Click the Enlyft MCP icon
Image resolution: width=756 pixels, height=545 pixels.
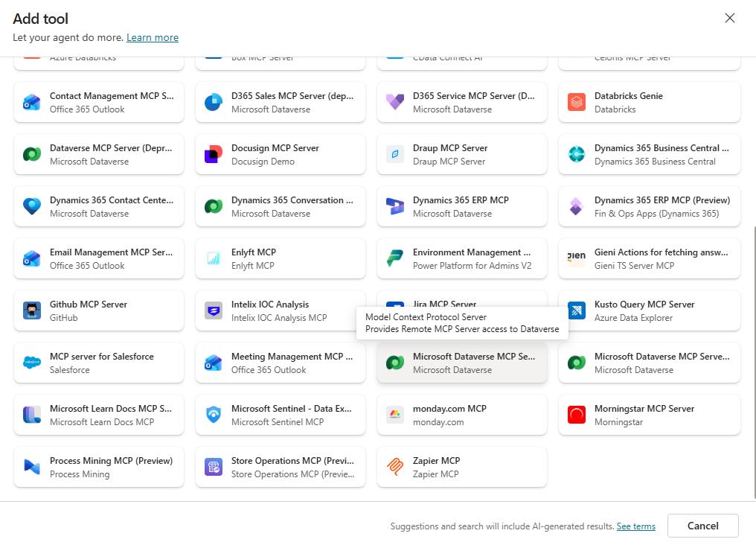[x=213, y=258]
